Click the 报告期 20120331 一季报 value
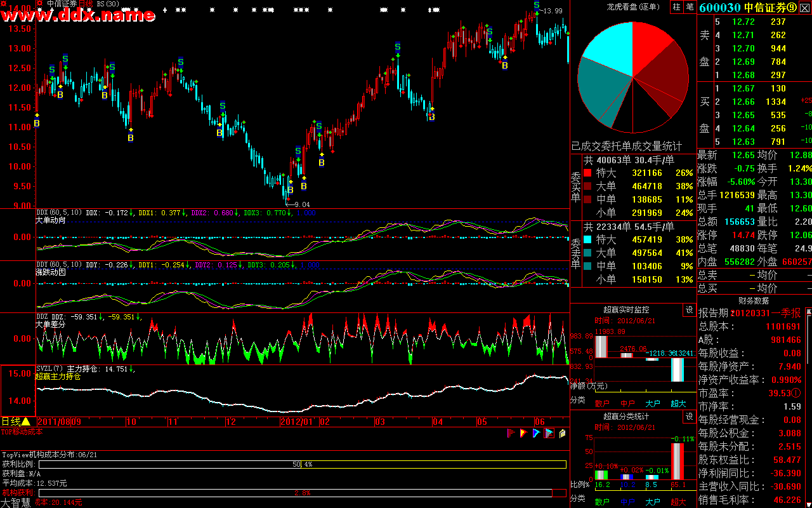This screenshot has width=812, height=508. [x=765, y=314]
